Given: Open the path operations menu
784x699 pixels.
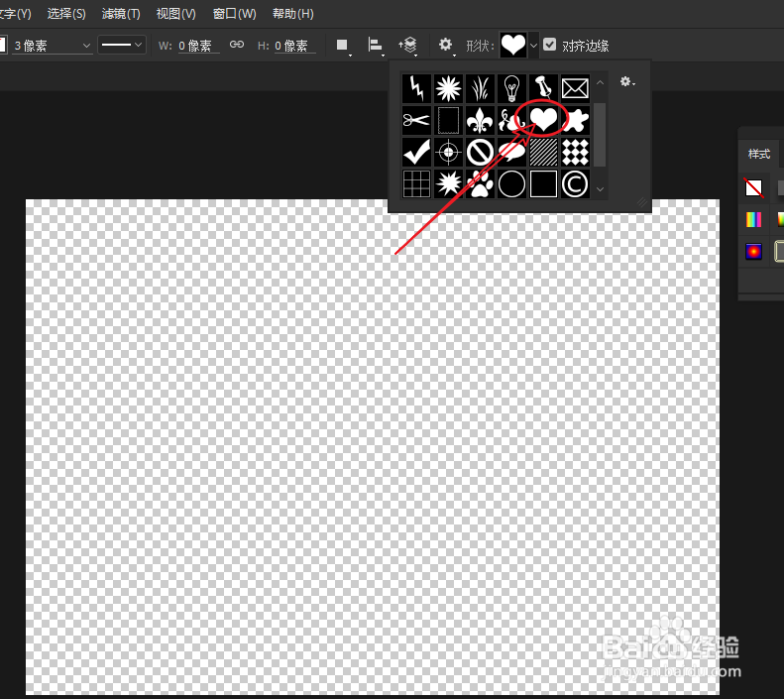Looking at the screenshot, I should coord(343,46).
